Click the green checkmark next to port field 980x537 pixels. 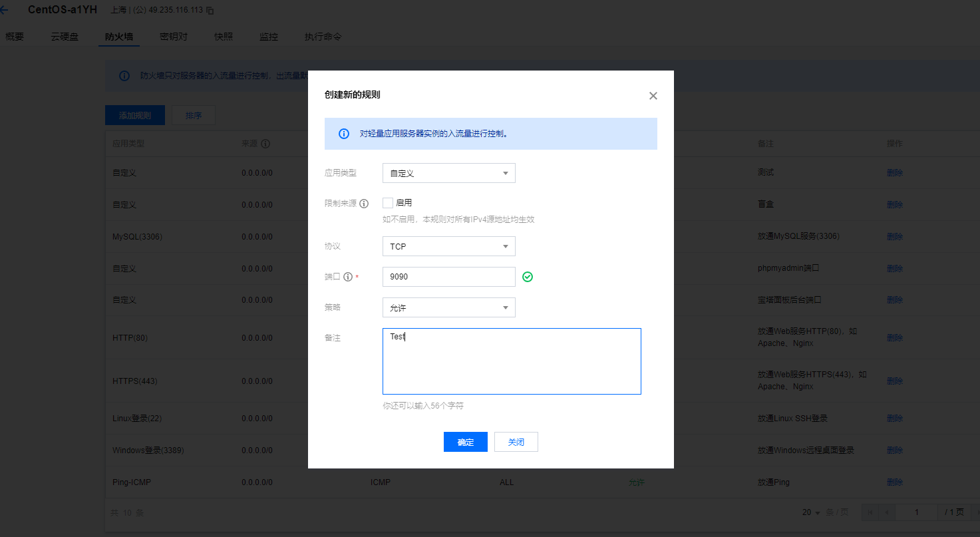528,277
